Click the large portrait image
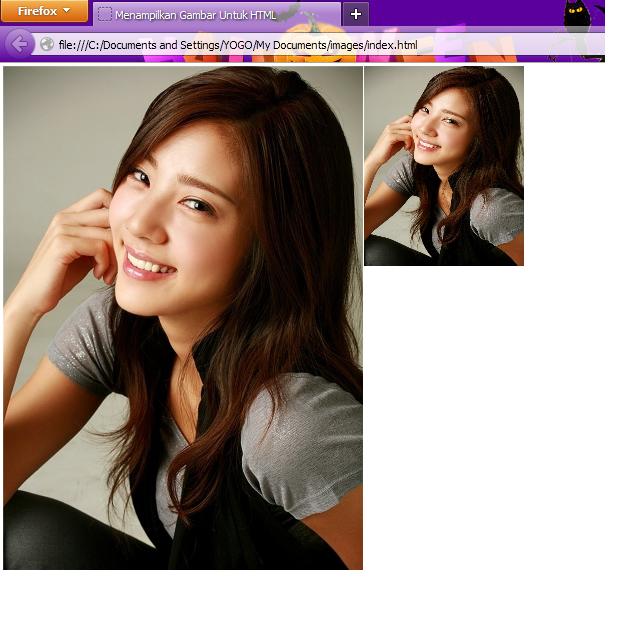 [x=183, y=318]
